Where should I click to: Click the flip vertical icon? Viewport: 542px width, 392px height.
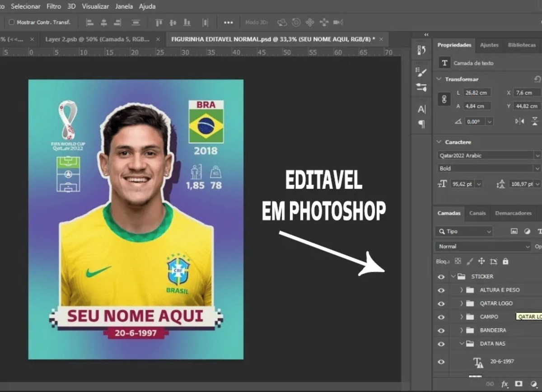(x=535, y=121)
